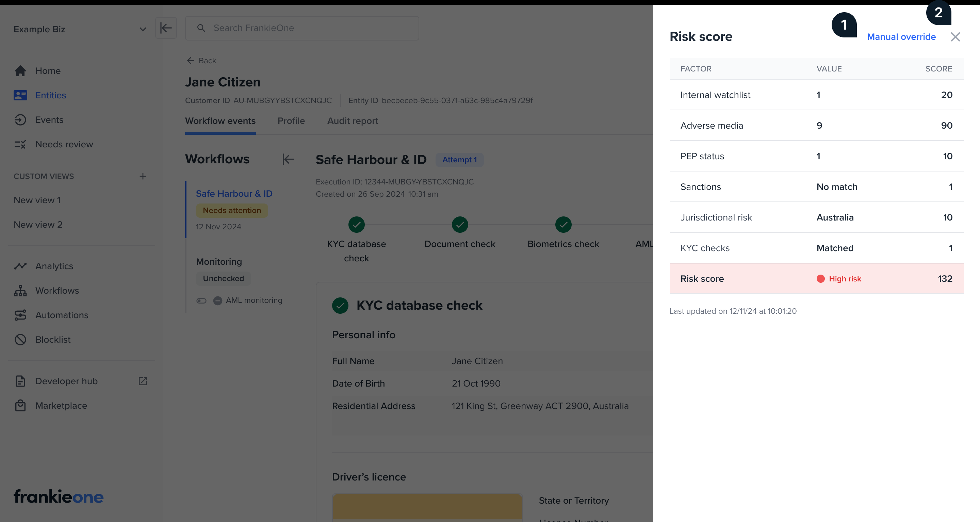
Task: Click the Adverse media factor row
Action: [816, 126]
